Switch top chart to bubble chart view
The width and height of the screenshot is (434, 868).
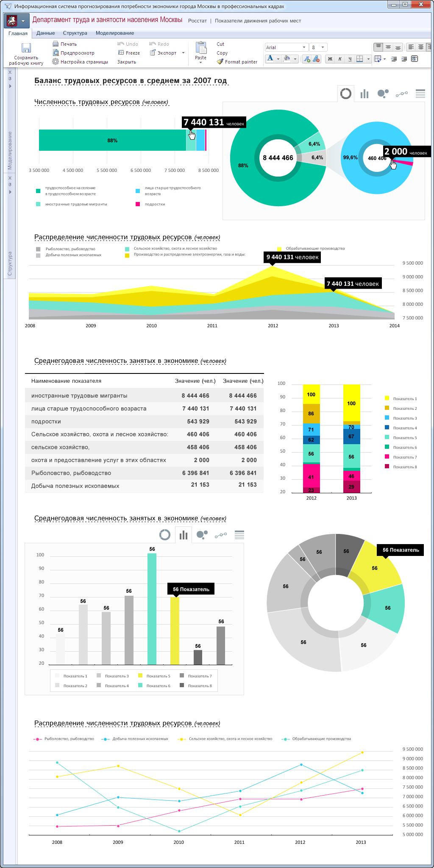tap(383, 94)
